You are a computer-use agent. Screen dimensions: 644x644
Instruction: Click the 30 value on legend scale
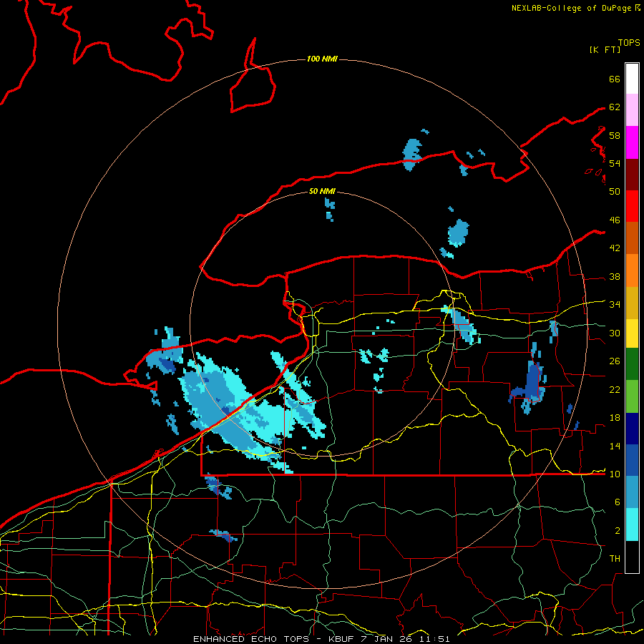615,333
